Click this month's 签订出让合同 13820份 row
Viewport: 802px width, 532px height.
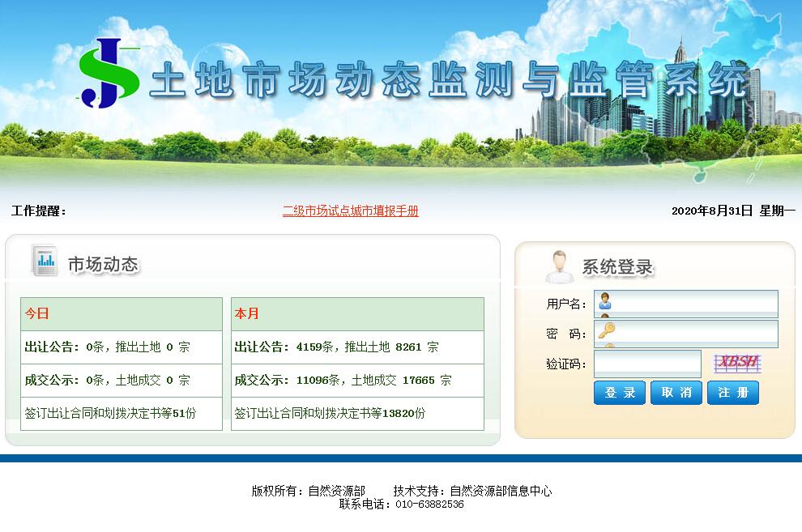click(356, 414)
